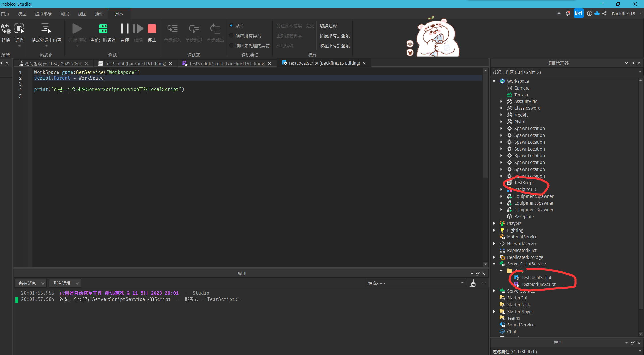Screen dimensions: 644x355
Task: Click the script editor vertical scrollbar
Action: click(485, 125)
